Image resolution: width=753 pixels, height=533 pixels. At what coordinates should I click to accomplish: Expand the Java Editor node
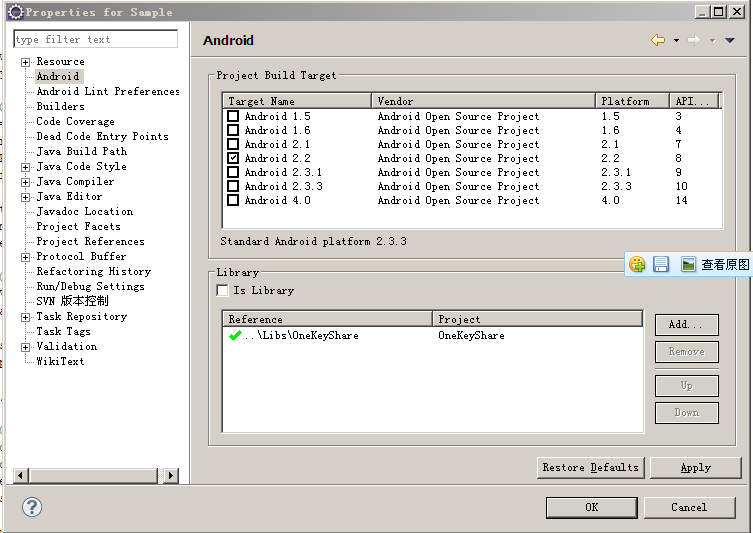pos(25,197)
